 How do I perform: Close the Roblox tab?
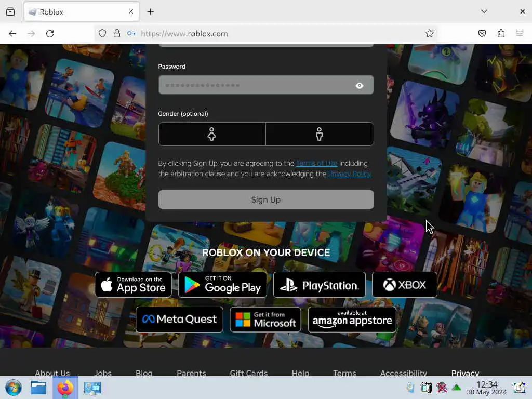tap(131, 11)
